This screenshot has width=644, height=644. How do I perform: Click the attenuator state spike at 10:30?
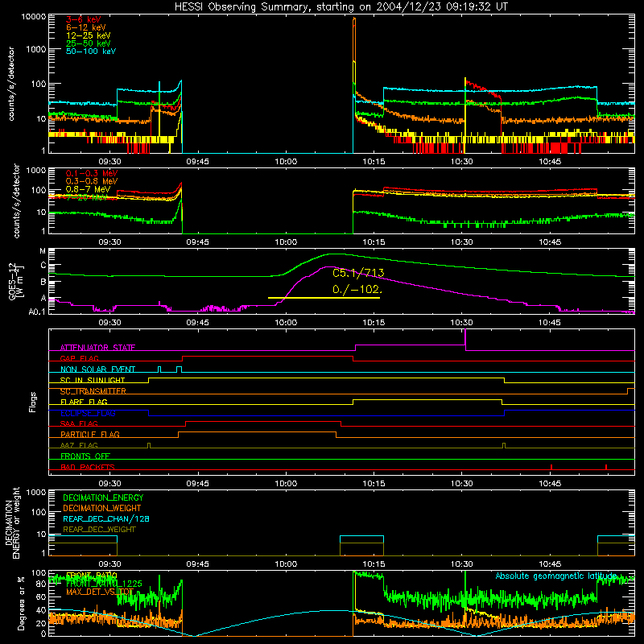click(x=465, y=339)
